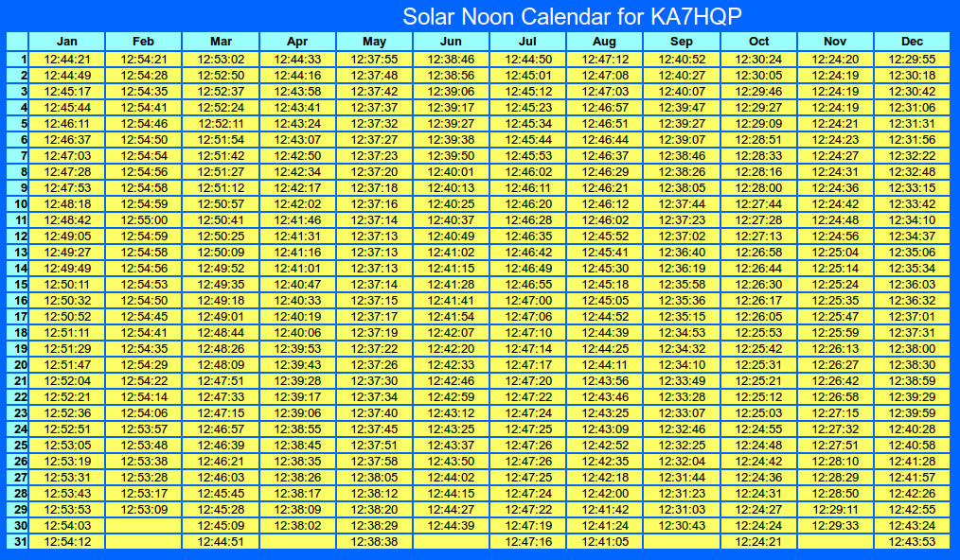The width and height of the screenshot is (960, 560).
Task: Click September 30 cell 12:30:43
Action: (682, 526)
